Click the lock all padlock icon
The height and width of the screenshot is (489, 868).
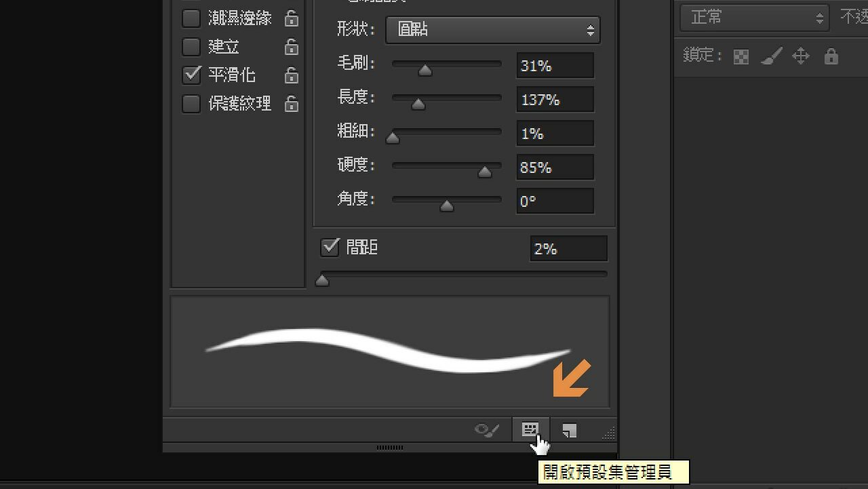(831, 56)
